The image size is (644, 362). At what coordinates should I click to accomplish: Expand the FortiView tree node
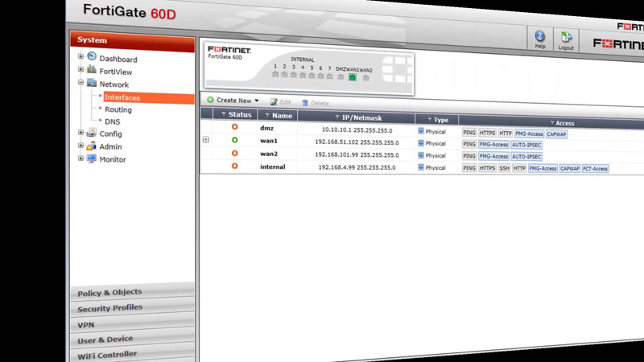(x=81, y=69)
